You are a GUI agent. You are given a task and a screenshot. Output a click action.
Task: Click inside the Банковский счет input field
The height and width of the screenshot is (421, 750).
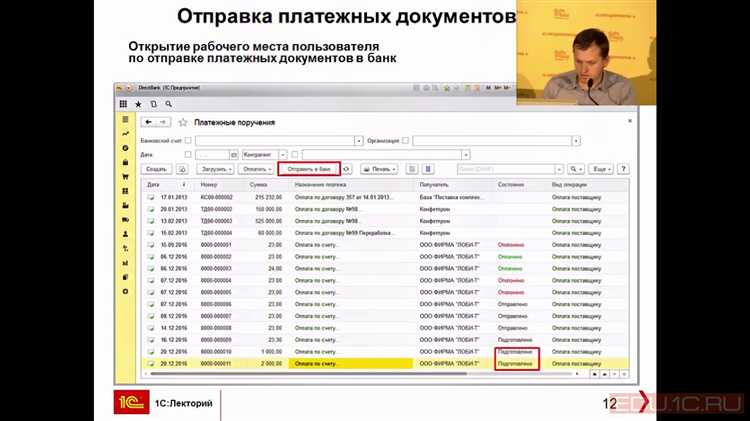(x=275, y=141)
